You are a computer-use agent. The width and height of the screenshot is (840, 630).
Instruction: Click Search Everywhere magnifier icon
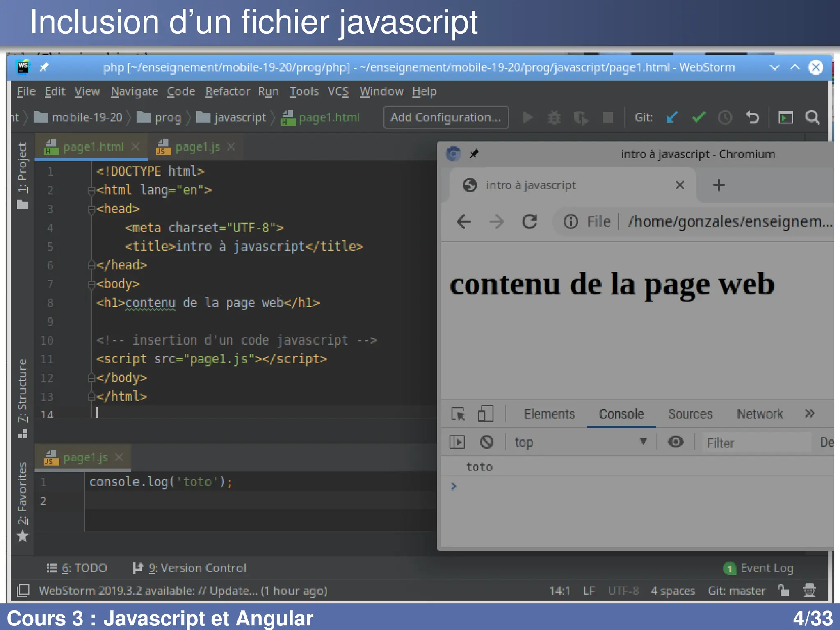(x=812, y=118)
